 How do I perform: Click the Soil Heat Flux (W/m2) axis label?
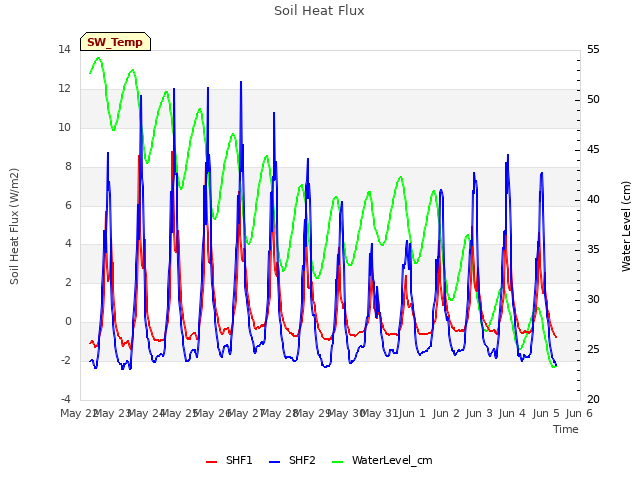click(x=14, y=226)
